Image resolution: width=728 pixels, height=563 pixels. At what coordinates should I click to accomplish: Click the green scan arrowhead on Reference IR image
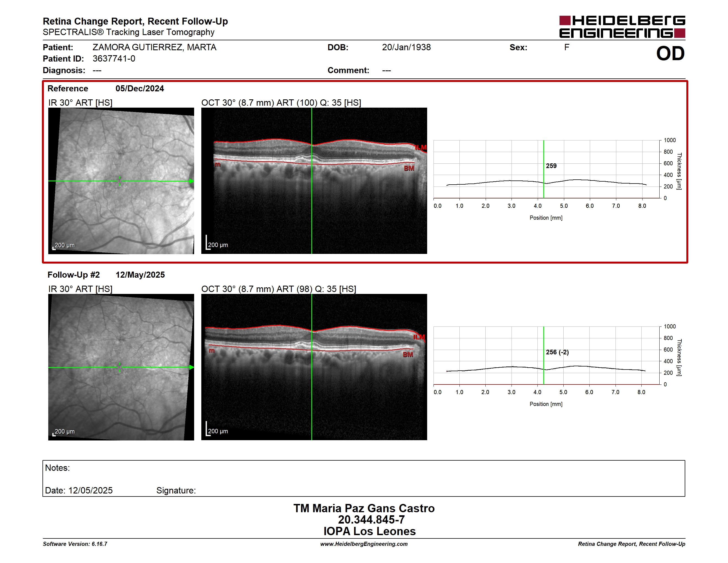[191, 181]
